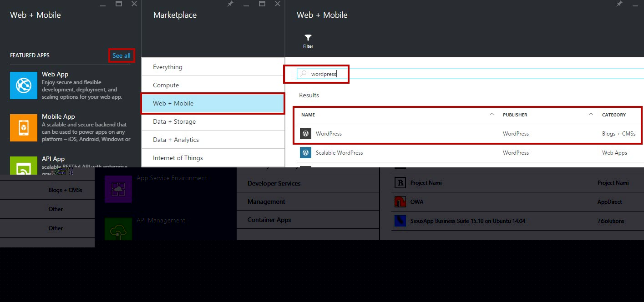
Task: Click the Web Apps category cell
Action: tap(614, 153)
